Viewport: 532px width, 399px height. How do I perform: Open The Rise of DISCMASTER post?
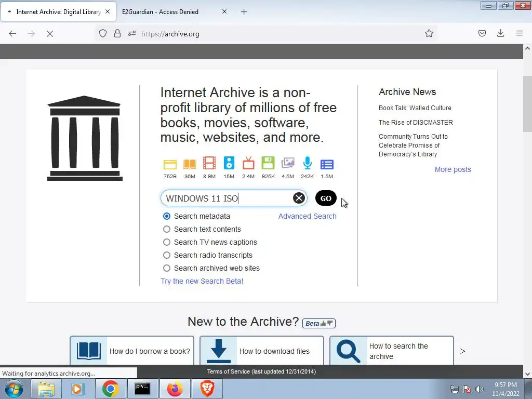click(x=416, y=123)
